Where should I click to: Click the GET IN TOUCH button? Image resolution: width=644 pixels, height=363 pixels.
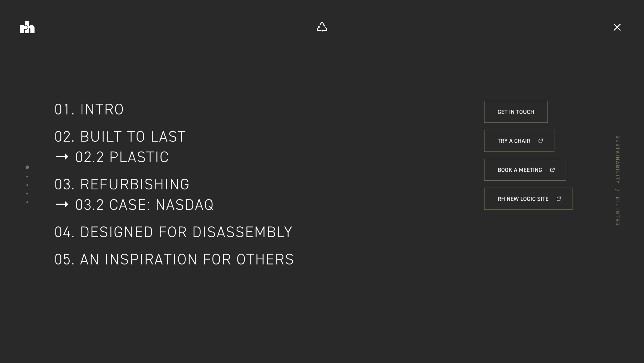click(x=516, y=112)
